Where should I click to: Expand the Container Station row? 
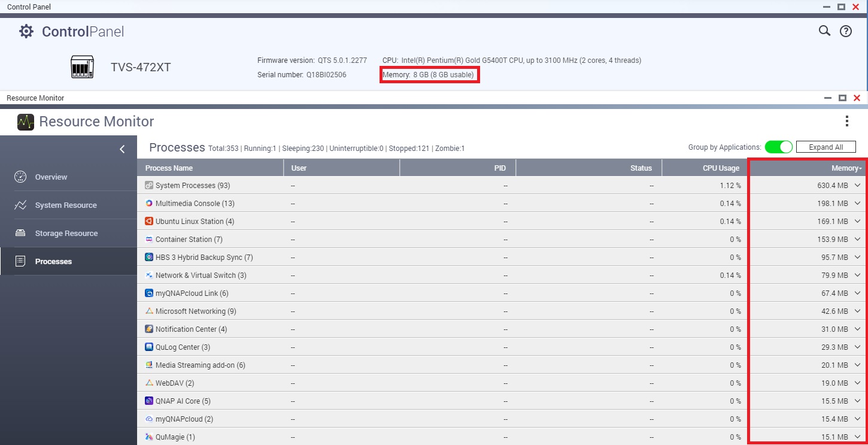coord(857,240)
